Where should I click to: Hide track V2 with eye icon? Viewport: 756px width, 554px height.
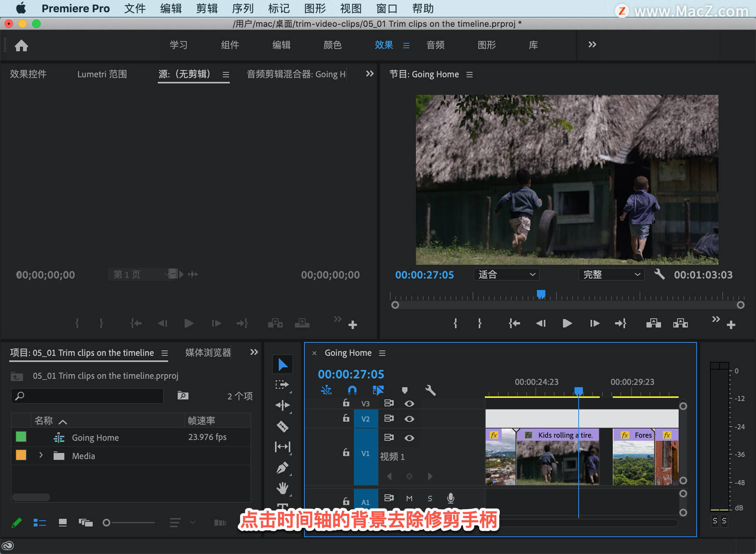coord(409,419)
